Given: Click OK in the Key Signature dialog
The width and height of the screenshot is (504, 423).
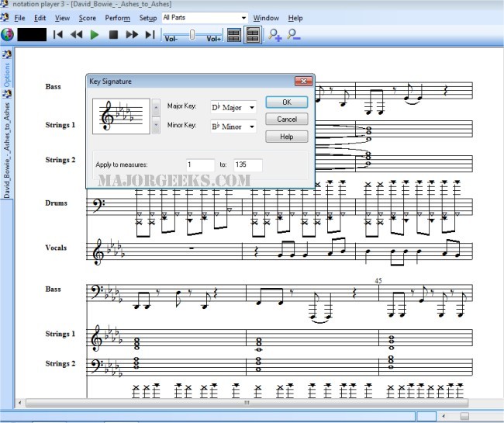Looking at the screenshot, I should click(x=286, y=102).
